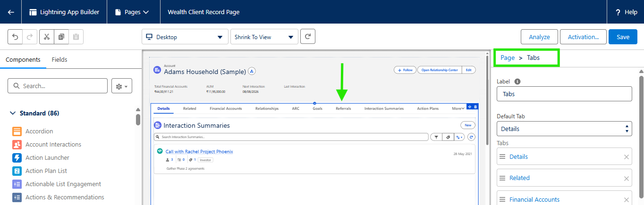Open the Desktop form factor dropdown
Image resolution: width=644 pixels, height=205 pixels.
(184, 37)
